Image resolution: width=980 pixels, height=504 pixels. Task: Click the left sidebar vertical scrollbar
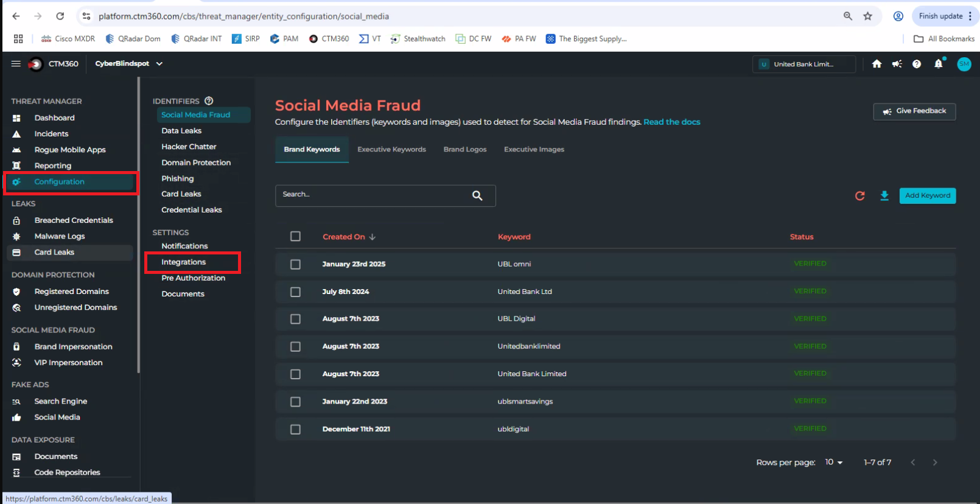(x=138, y=225)
